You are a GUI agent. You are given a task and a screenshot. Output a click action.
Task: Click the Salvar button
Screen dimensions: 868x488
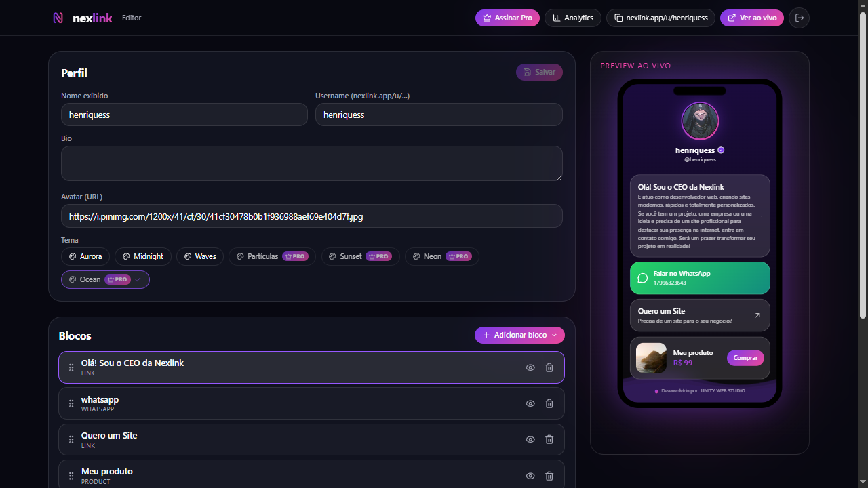539,72
